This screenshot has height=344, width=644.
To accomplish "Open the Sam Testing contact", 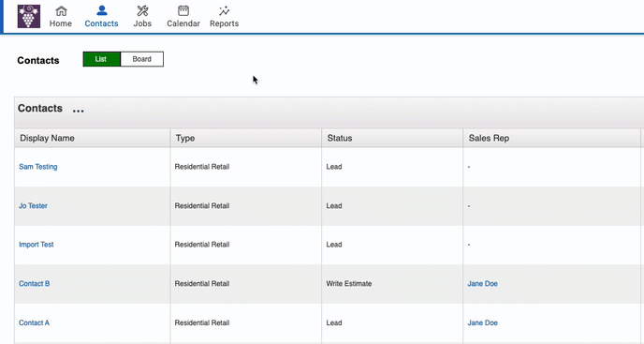I will coord(38,167).
